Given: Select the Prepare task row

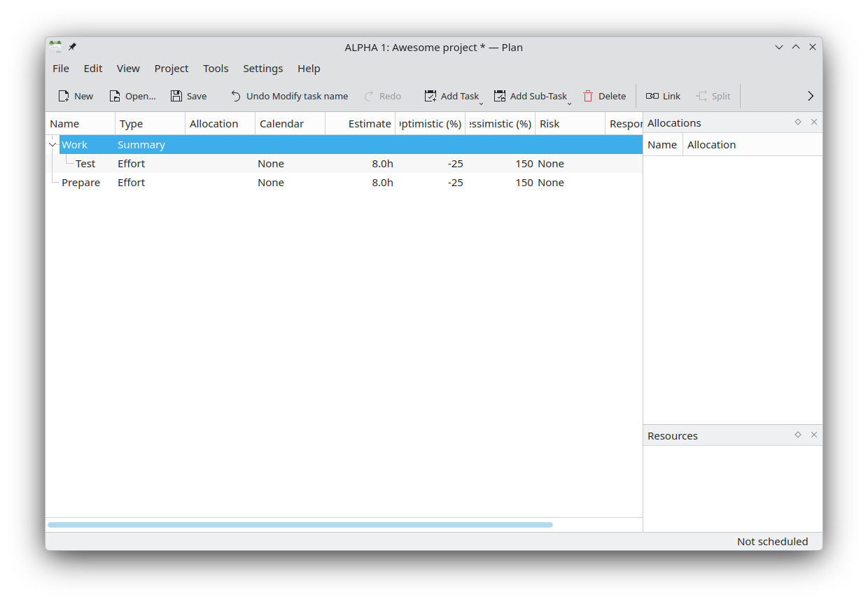Looking at the screenshot, I should 81,183.
